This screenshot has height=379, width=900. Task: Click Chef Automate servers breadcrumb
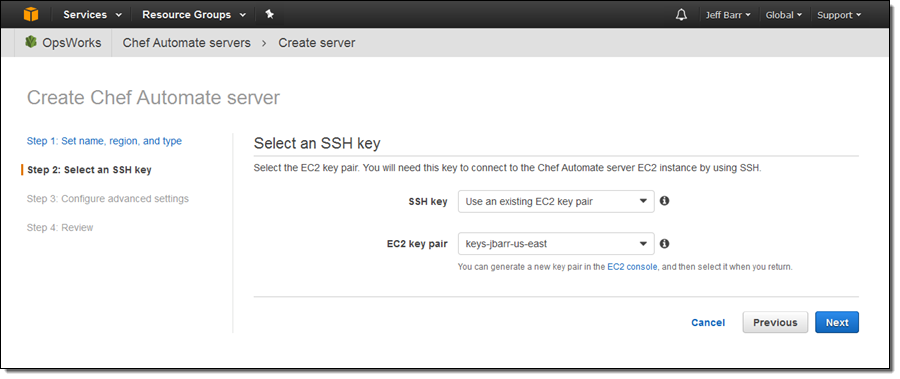point(187,42)
